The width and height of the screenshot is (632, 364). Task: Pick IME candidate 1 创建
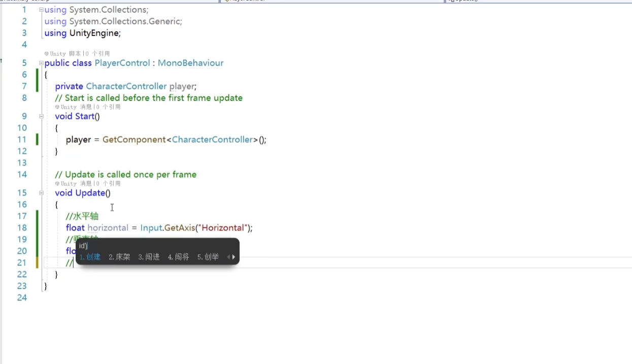pos(90,257)
